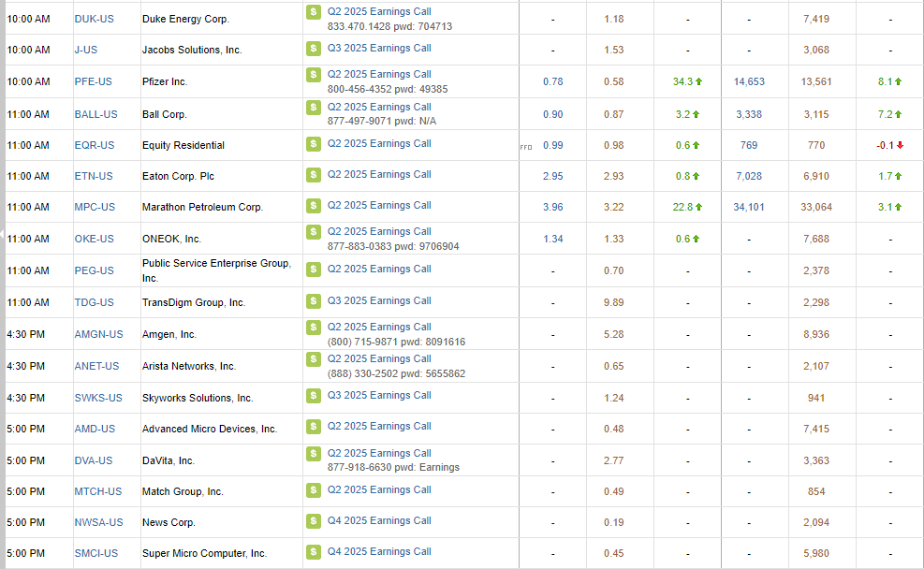Click the green dollar icon in Ball Corp. row

pyautogui.click(x=314, y=108)
